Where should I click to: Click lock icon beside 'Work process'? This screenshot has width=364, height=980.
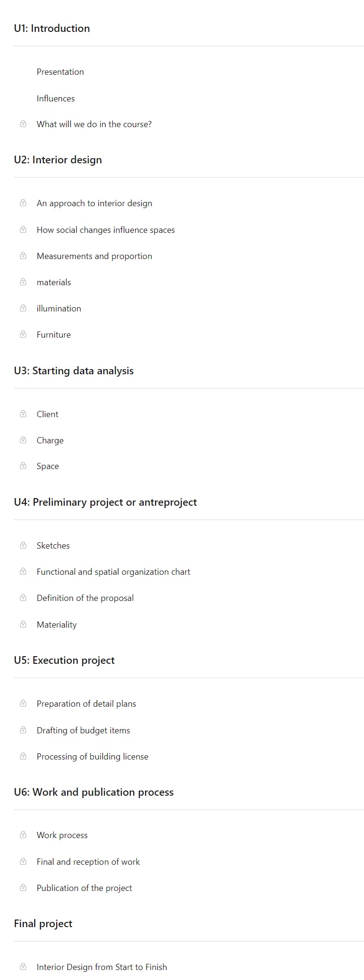[23, 835]
